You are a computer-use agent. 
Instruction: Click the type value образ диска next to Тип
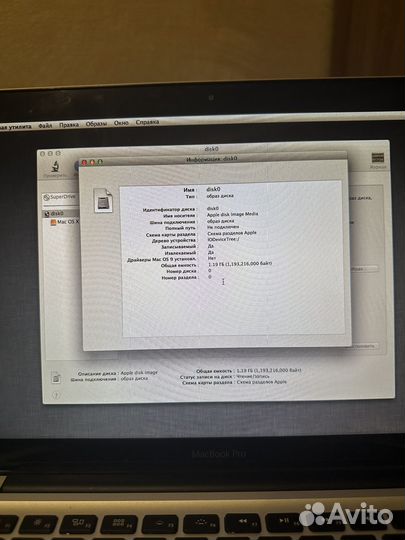point(220,196)
